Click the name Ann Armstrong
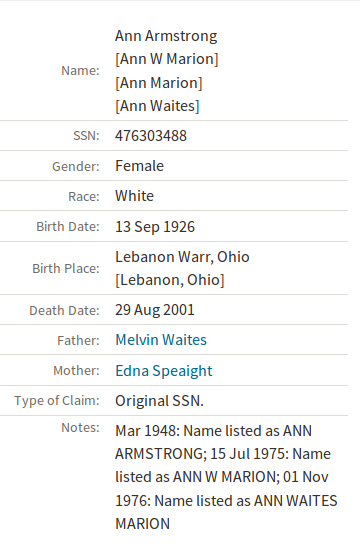Viewport: 360px width, 546px height. click(166, 36)
